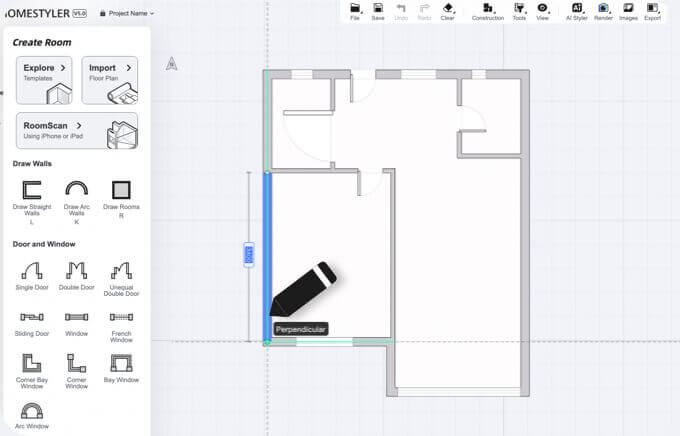The height and width of the screenshot is (436, 680).
Task: Open RoomScan using iPhone or iPad
Action: click(77, 130)
